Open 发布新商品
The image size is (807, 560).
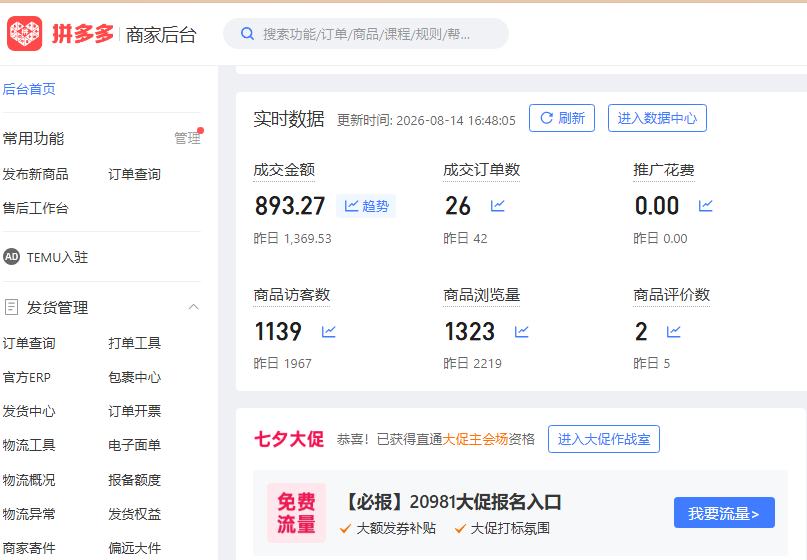(x=36, y=174)
